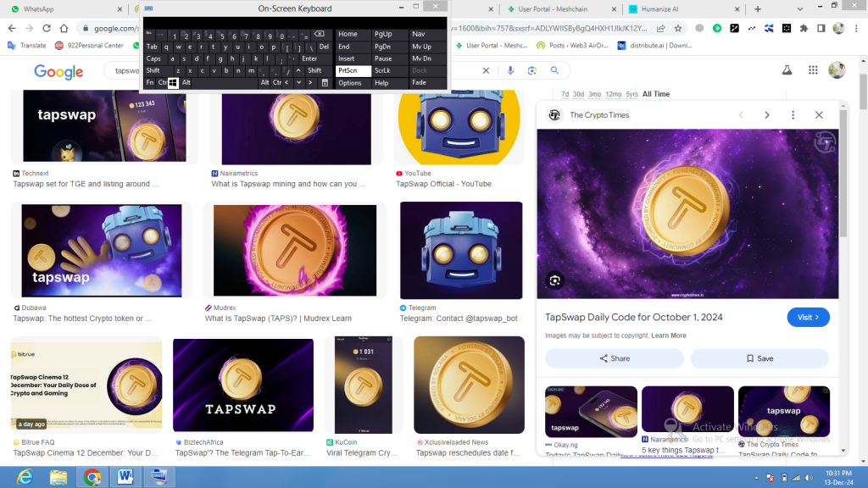Image resolution: width=868 pixels, height=488 pixels.
Task: Show hidden system tray icons arrow
Action: click(756, 478)
